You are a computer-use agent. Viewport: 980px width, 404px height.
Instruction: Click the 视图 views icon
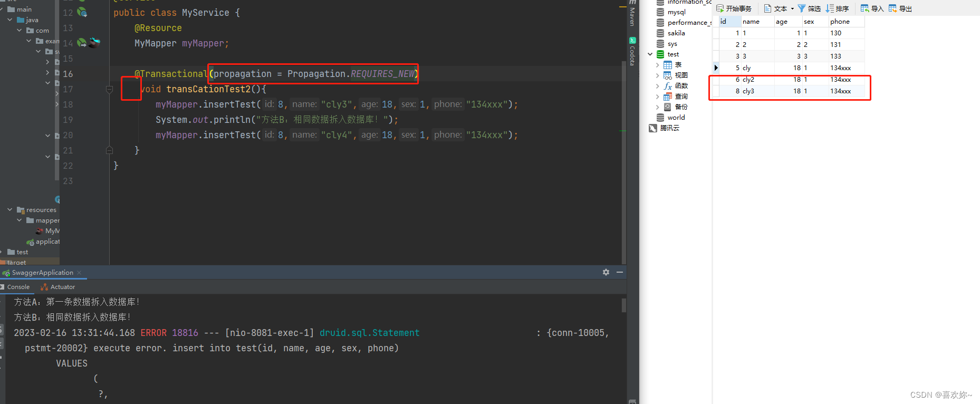668,75
